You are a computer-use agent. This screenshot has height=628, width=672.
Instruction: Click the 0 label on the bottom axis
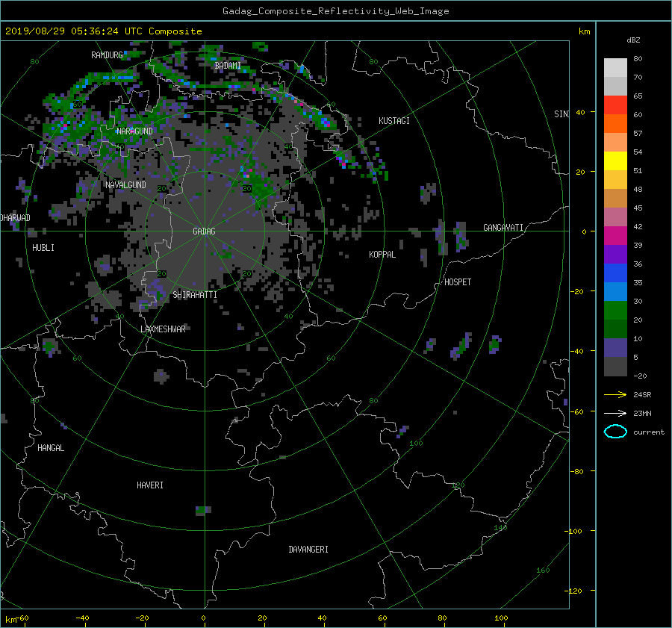[204, 618]
